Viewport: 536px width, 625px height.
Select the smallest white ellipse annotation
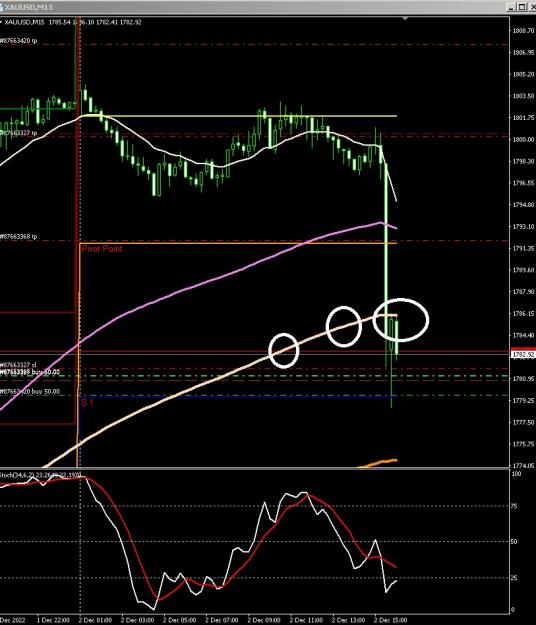pos(283,350)
